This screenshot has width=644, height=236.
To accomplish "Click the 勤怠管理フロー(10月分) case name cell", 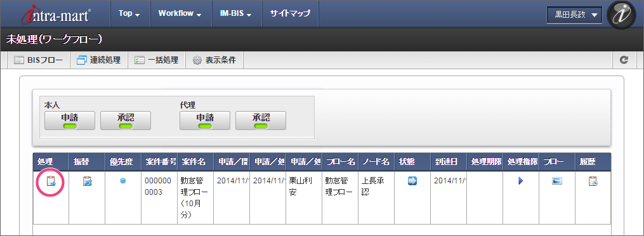I will tap(195, 198).
